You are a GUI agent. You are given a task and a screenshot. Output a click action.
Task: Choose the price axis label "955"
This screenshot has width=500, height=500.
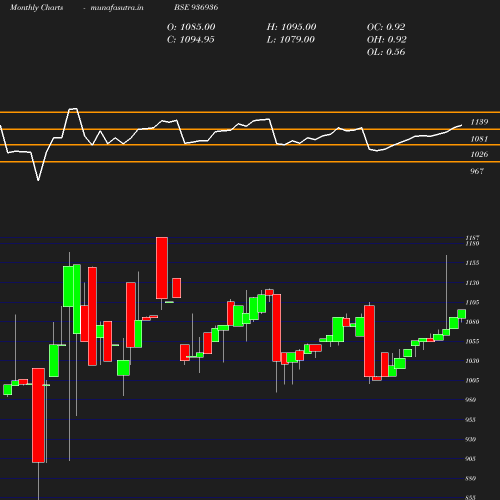[x=470, y=420]
